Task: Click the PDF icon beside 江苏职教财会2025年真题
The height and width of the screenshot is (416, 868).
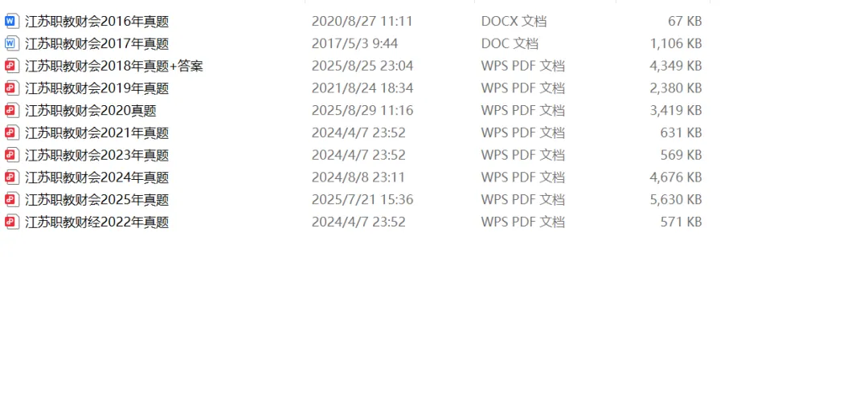Action: (11, 200)
